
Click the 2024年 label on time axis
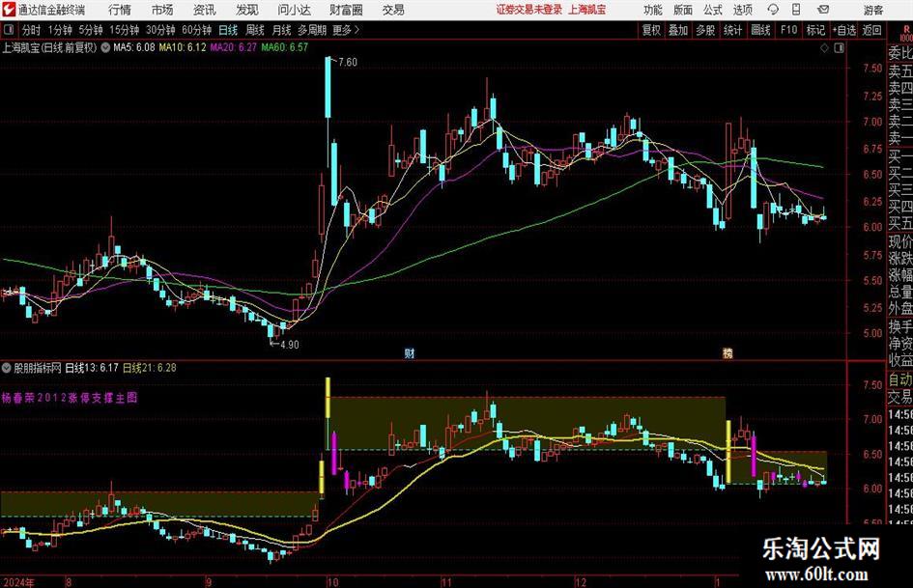point(18,582)
